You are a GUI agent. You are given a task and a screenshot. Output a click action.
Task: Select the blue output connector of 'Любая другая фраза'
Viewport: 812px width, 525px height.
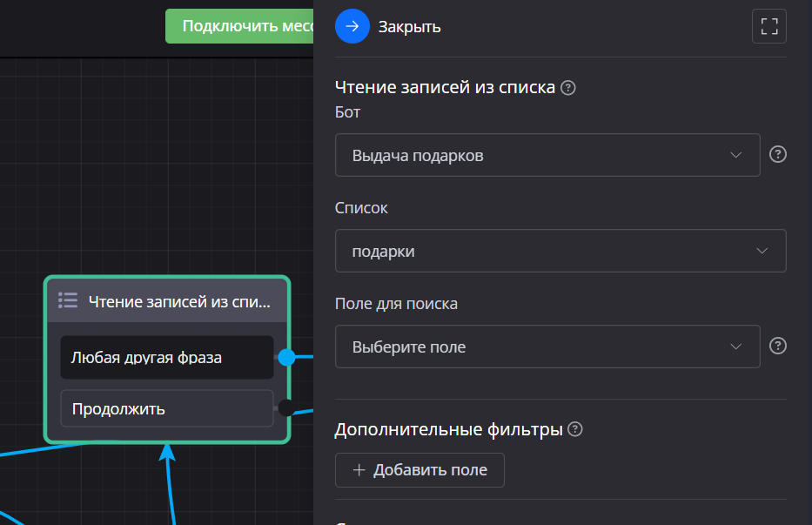coord(286,357)
